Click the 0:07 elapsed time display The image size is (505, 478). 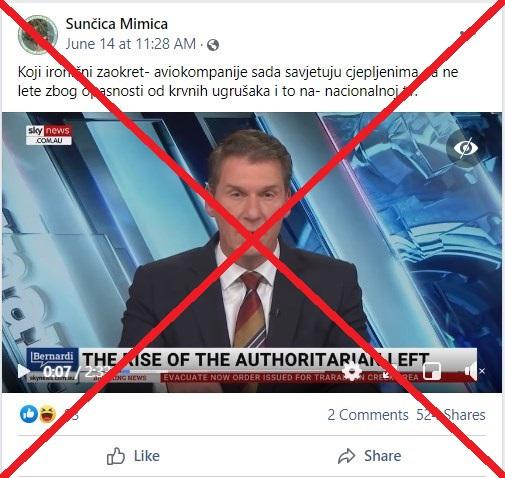(57, 371)
